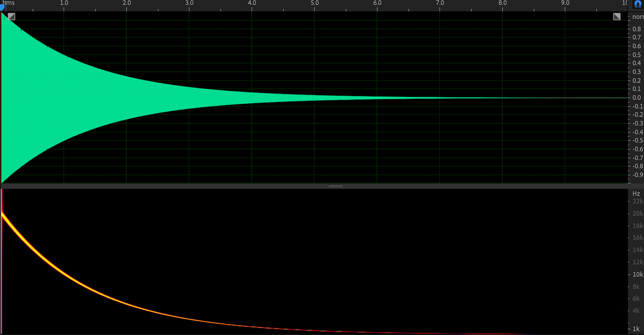Click the 16k frequency scale label
Screen dimensions: 644x335
point(638,238)
